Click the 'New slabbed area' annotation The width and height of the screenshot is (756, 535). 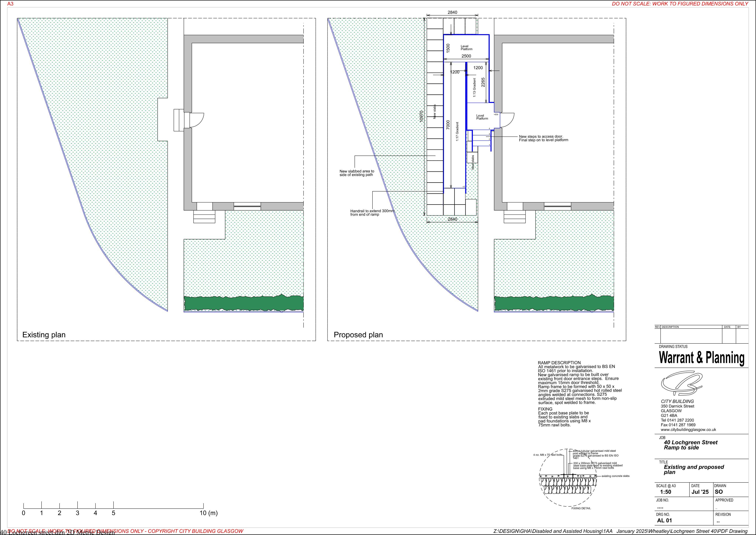357,173
